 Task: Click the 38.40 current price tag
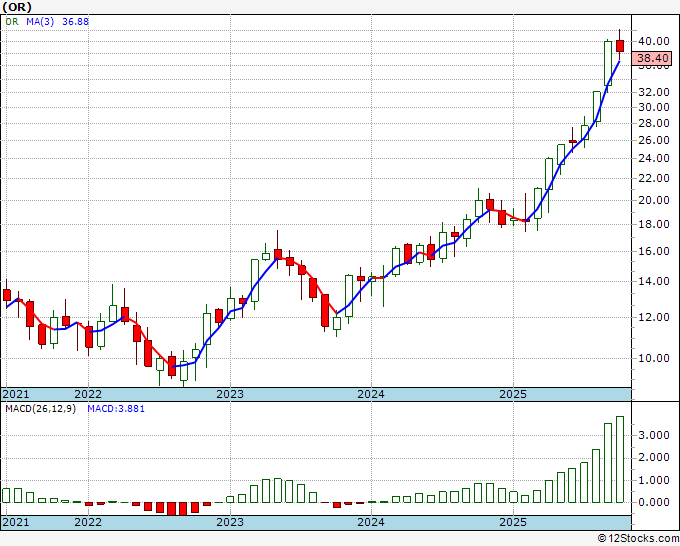[652, 58]
